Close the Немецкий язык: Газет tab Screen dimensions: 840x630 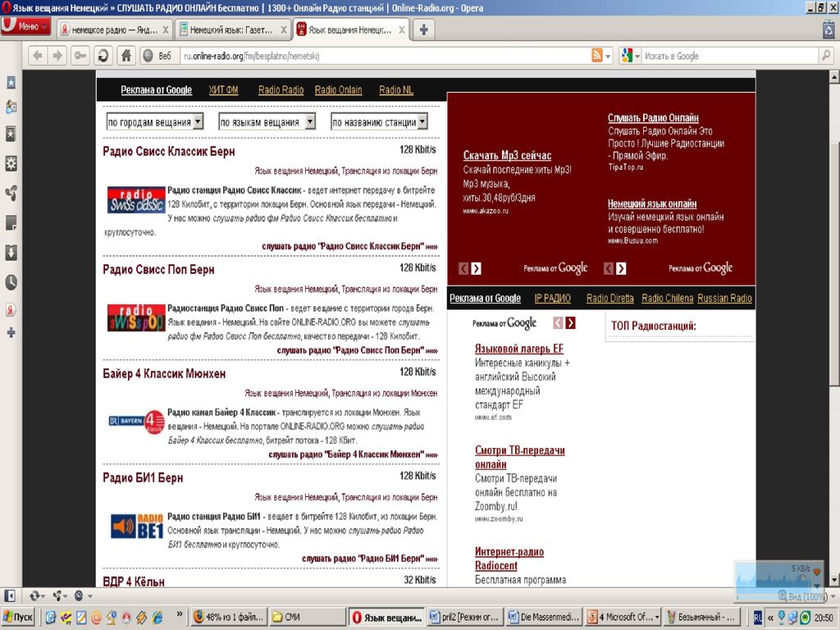tap(283, 30)
